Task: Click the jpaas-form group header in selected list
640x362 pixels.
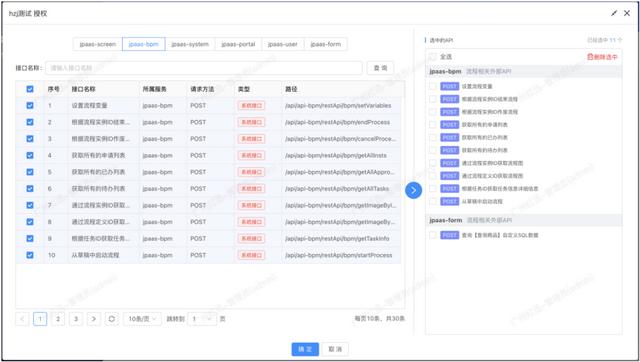Action: tap(524, 220)
